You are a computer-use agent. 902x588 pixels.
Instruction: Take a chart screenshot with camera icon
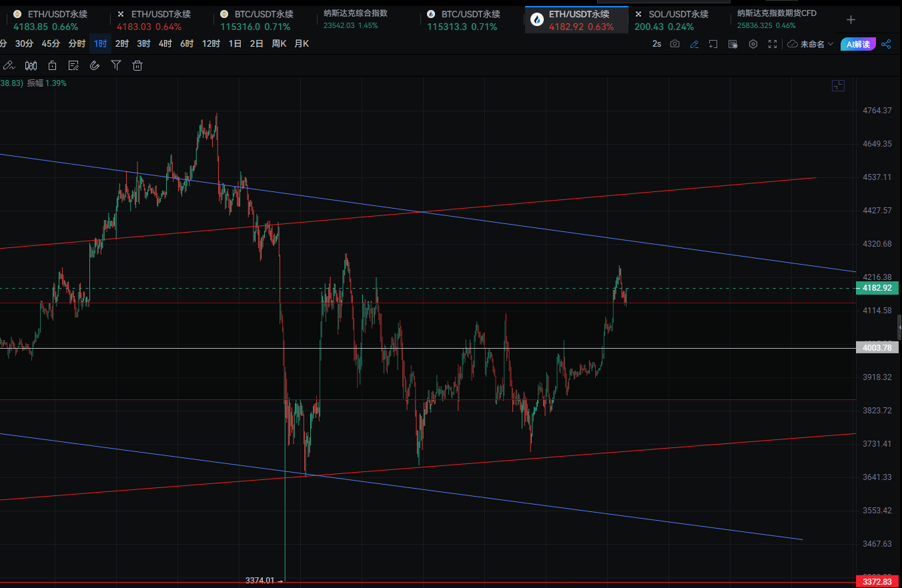pos(675,44)
